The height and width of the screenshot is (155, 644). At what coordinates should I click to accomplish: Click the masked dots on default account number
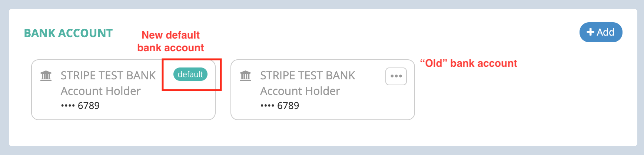coord(68,106)
